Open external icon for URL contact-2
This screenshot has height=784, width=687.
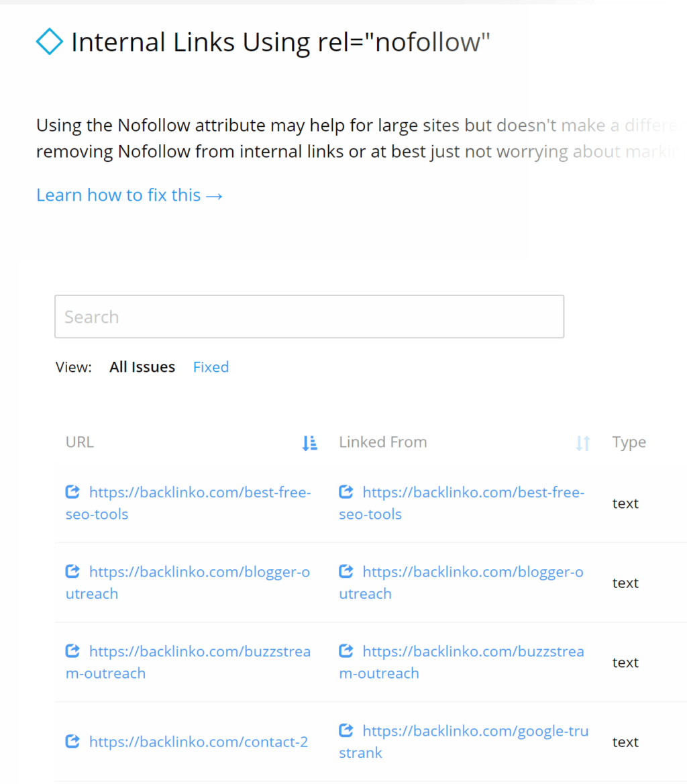pyautogui.click(x=72, y=742)
